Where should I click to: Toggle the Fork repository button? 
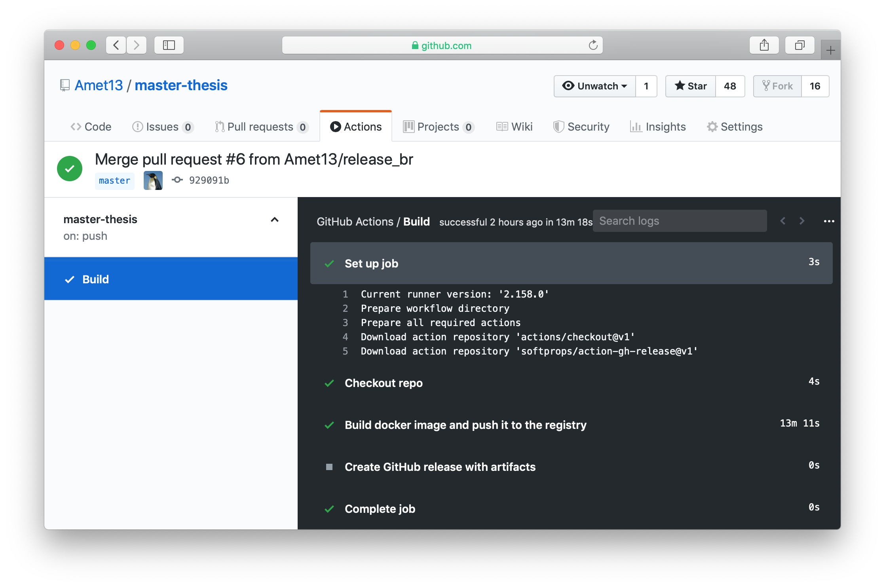pos(778,85)
